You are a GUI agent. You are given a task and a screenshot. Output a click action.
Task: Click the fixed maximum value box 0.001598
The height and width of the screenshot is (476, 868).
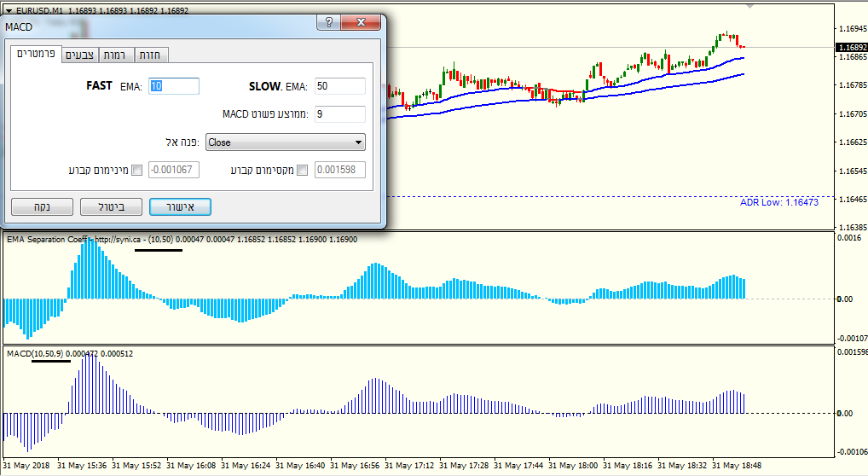tap(340, 170)
